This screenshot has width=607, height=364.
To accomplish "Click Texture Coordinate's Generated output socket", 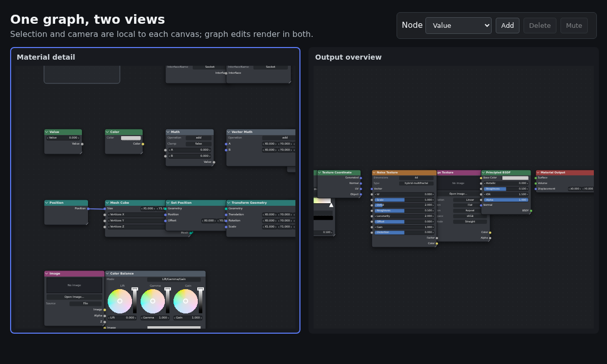I will tap(361, 178).
